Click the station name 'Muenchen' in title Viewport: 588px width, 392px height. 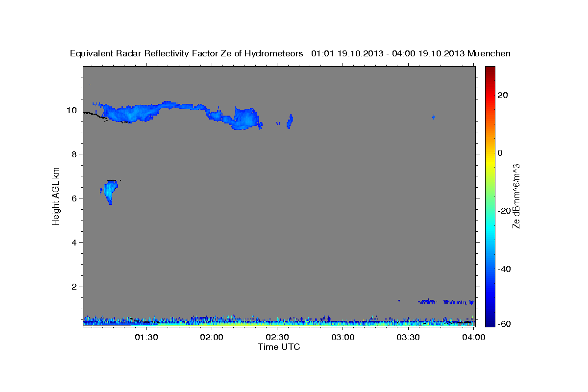tap(489, 54)
